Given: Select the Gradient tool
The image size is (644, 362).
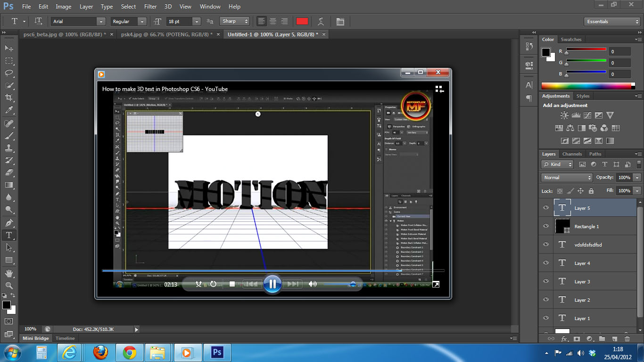Looking at the screenshot, I should coord(9,185).
